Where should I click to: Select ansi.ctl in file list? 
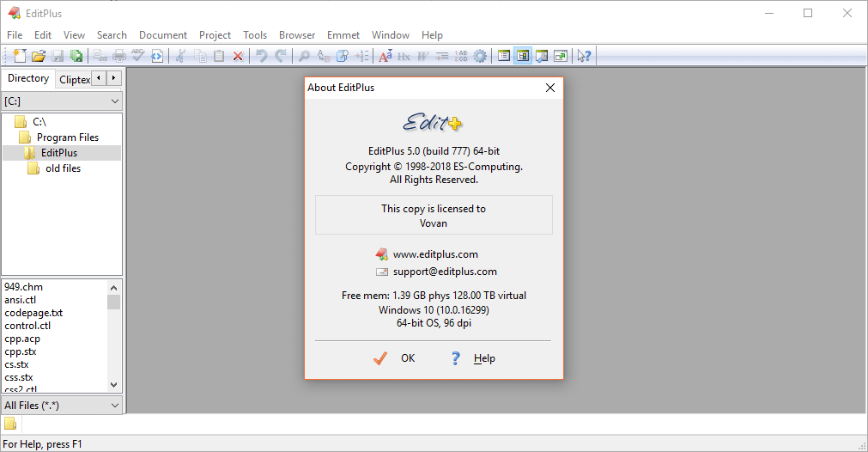(21, 300)
